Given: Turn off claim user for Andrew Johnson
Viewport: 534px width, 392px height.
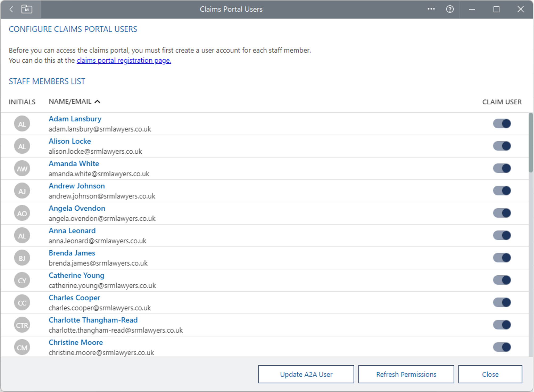Looking at the screenshot, I should [502, 191].
